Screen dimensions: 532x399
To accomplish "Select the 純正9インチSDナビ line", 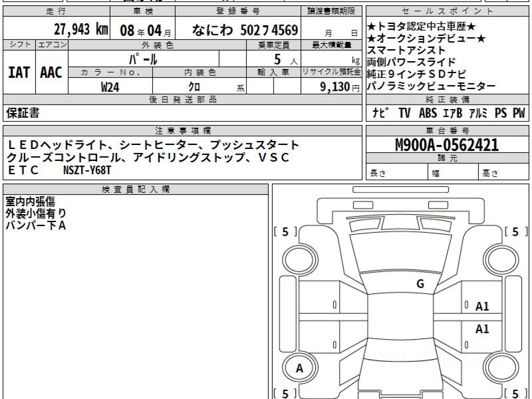I will [417, 74].
